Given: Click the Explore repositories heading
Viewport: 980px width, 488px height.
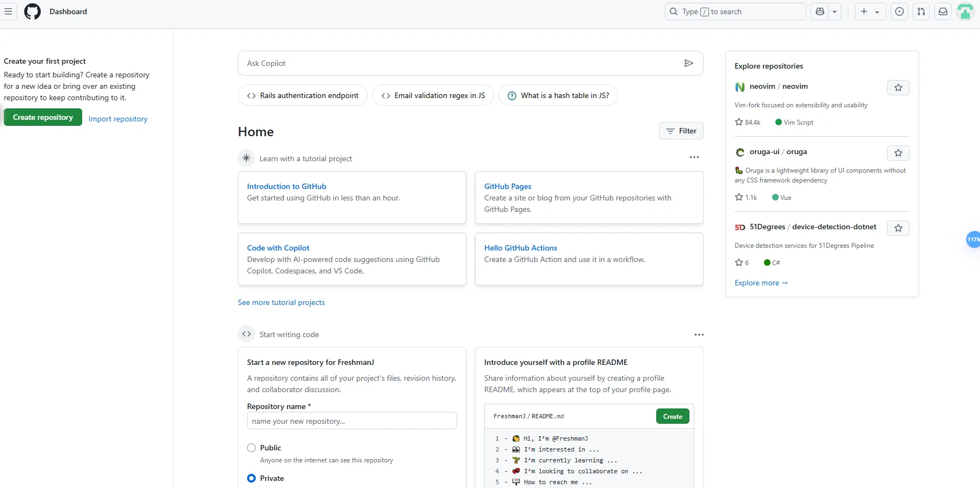Looking at the screenshot, I should coord(768,66).
